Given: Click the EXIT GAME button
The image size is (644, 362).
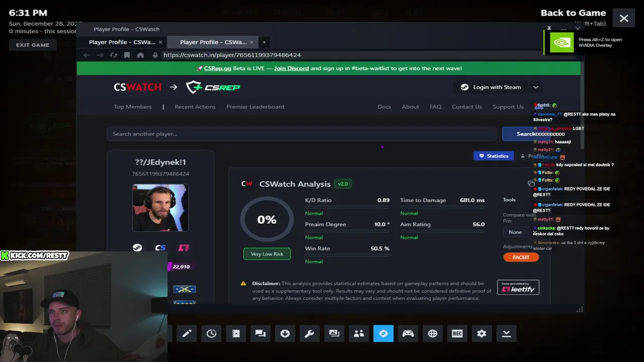Looking at the screenshot, I should (33, 45).
